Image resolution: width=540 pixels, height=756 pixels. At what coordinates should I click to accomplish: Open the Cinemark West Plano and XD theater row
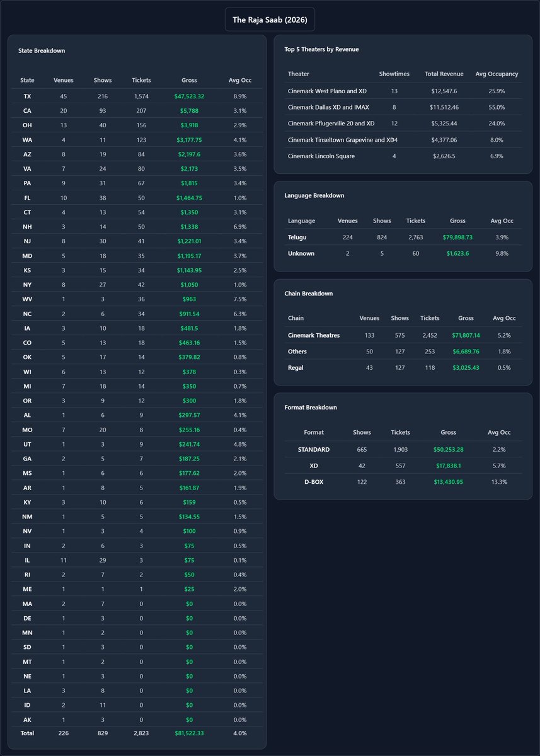(x=403, y=91)
